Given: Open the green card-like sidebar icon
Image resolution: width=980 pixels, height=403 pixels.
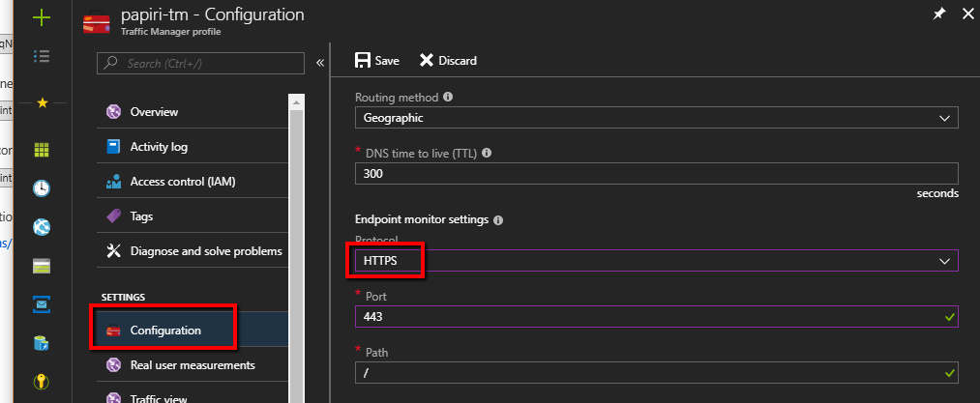Looking at the screenshot, I should coord(42,266).
